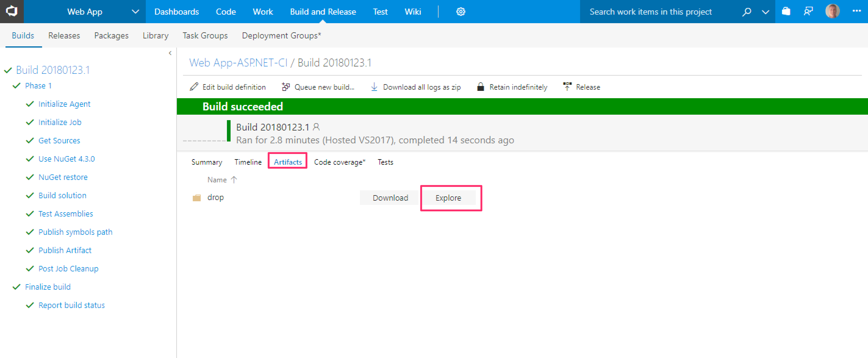Click the Explore button for drop
This screenshot has width=868, height=358.
point(448,198)
